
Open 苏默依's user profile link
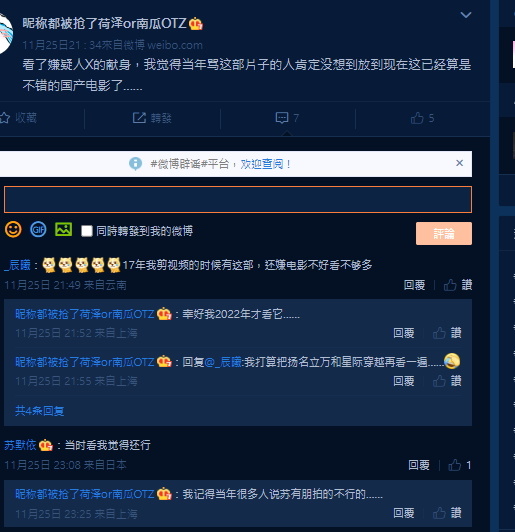pyautogui.click(x=20, y=445)
